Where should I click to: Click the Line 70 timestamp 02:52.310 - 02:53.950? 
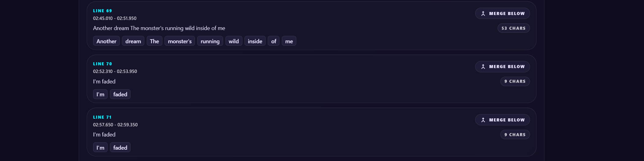tap(115, 71)
